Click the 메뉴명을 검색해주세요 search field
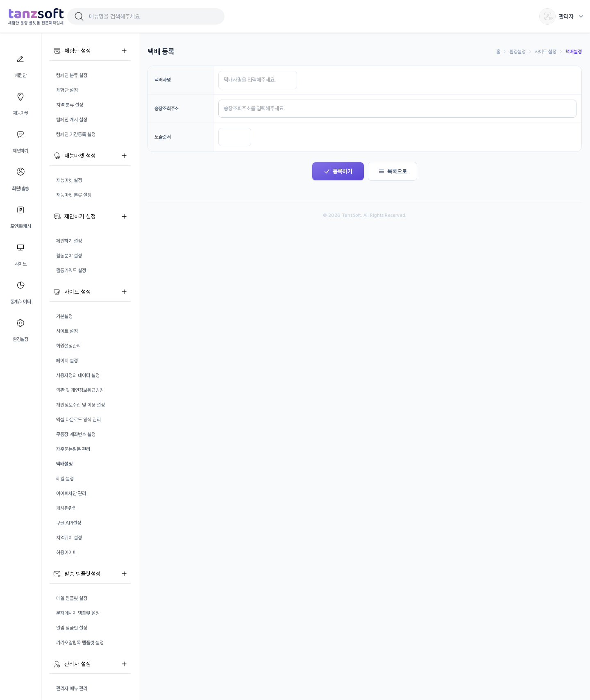 [146, 16]
